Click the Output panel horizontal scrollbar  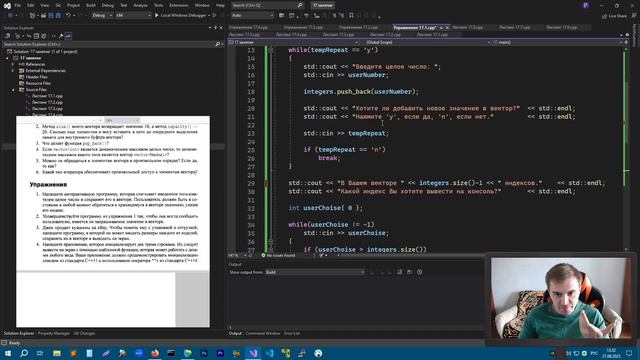click(355, 327)
